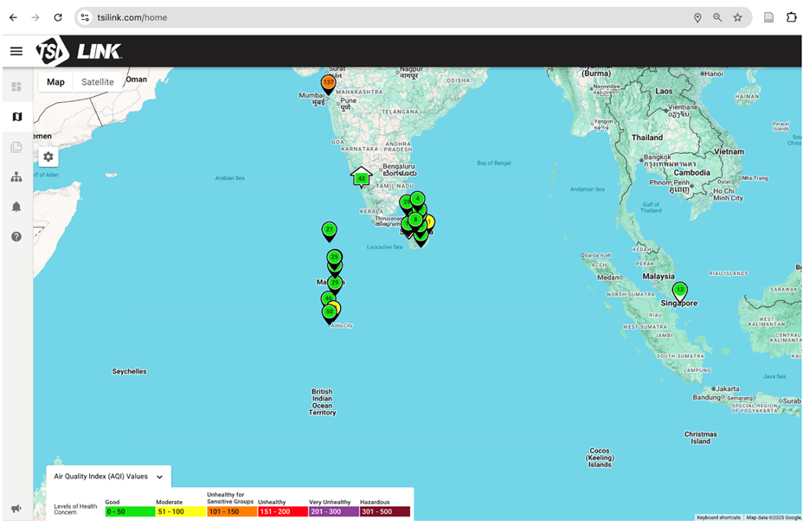Select the map view sidebar icon

pyautogui.click(x=16, y=117)
